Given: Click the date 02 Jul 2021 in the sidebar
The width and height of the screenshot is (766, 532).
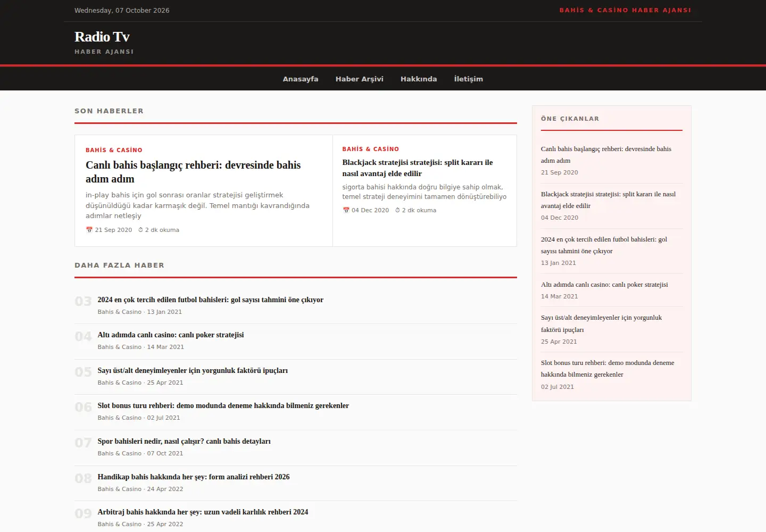Looking at the screenshot, I should 557,387.
